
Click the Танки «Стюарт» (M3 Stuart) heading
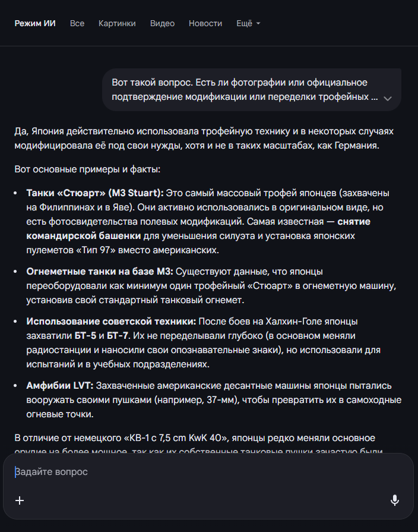[95, 193]
